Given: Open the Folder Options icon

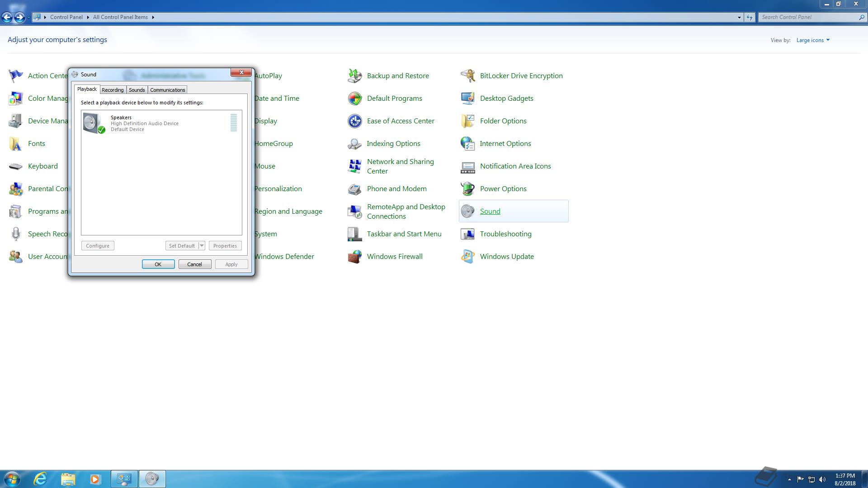Looking at the screenshot, I should tap(468, 121).
